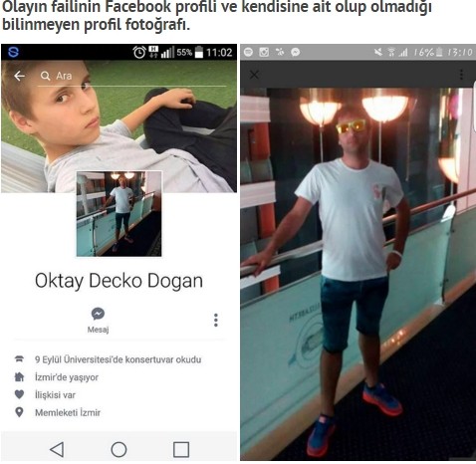476x464 pixels.
Task: Tap the Android back navigation button
Action: [57, 449]
